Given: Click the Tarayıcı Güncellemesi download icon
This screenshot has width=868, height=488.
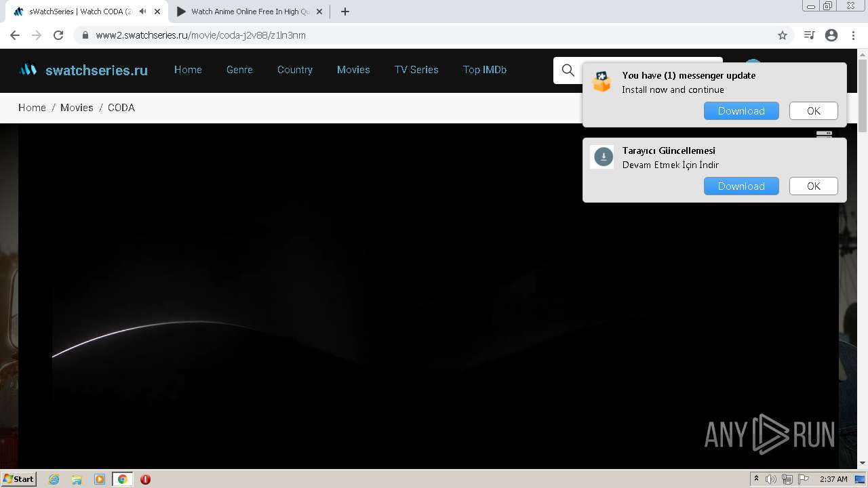Looking at the screenshot, I should tap(603, 157).
